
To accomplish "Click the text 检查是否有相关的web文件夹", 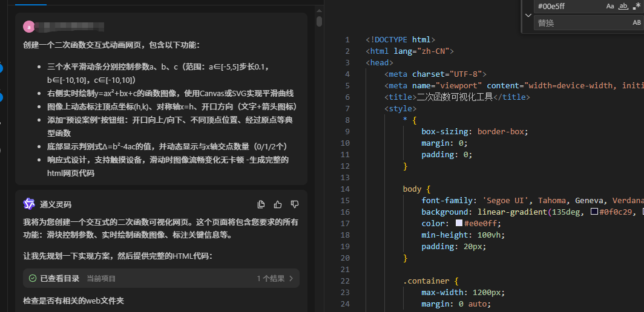I will click(73, 301).
